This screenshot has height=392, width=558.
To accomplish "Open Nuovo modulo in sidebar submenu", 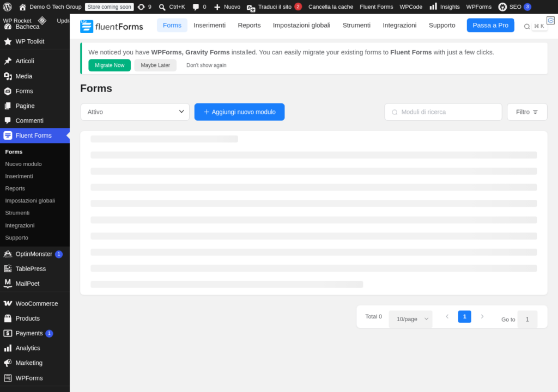I will click(x=23, y=164).
